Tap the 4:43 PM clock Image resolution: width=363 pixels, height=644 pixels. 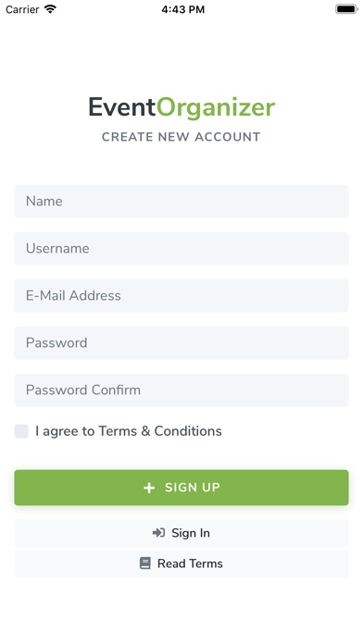[183, 9]
